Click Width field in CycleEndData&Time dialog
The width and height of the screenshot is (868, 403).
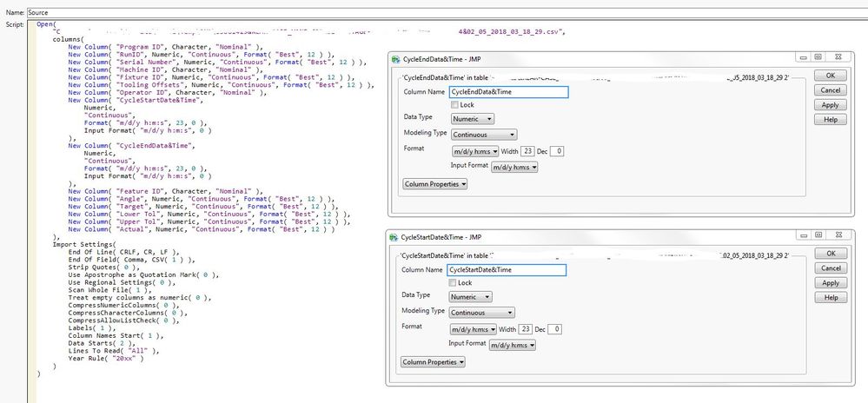527,151
